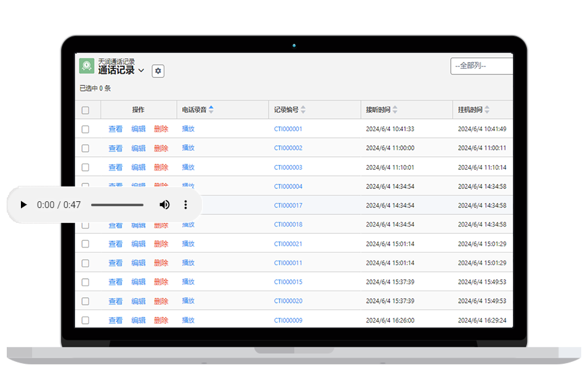588x373 pixels.
Task: Open the list settings gear icon
Action: pos(158,71)
